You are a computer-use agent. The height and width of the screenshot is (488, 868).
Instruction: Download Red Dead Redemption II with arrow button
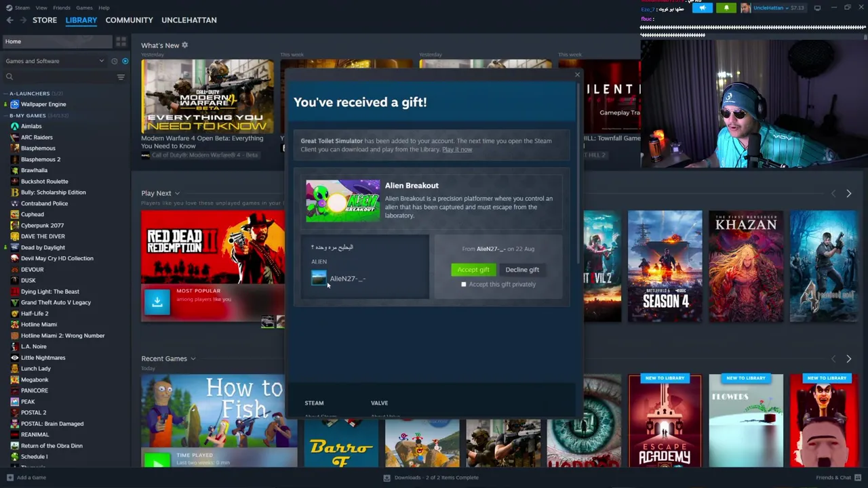pyautogui.click(x=157, y=302)
